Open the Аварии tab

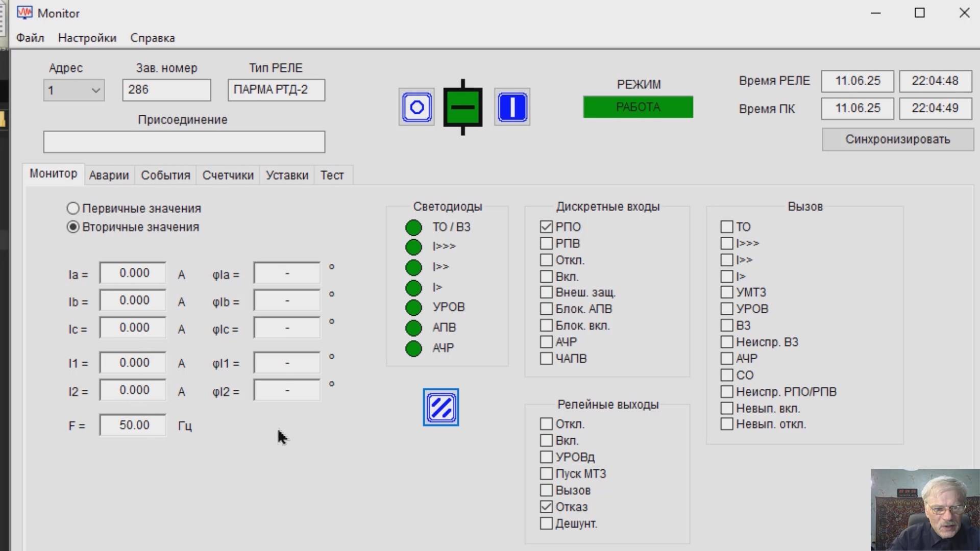109,175
